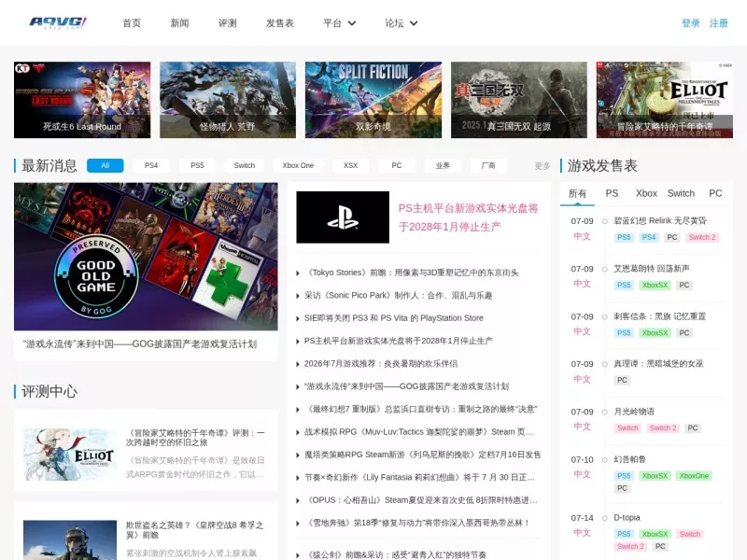Open 最终幻想7 重制版 director interview article
This screenshot has width=747, height=560.
click(x=421, y=409)
